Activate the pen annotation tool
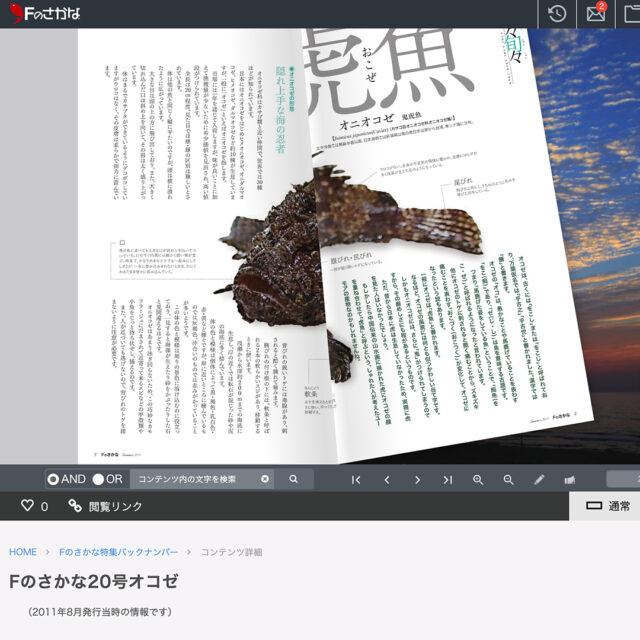 pyautogui.click(x=539, y=480)
